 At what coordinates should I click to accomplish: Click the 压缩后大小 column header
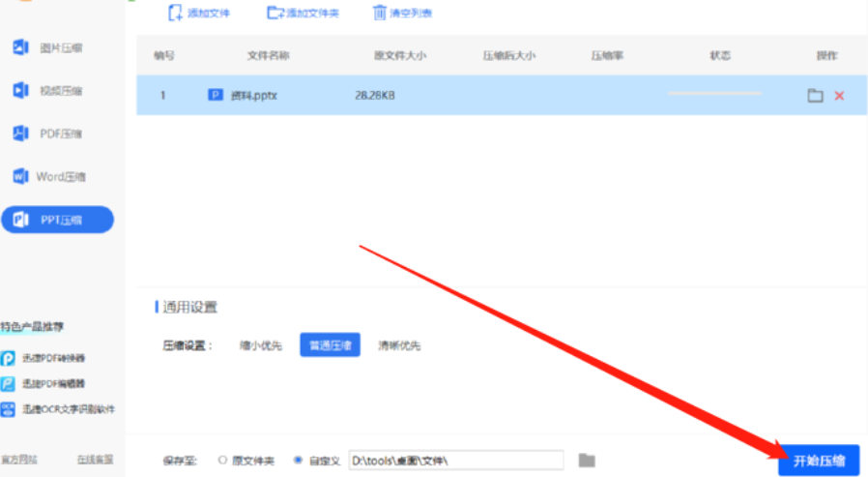[508, 55]
